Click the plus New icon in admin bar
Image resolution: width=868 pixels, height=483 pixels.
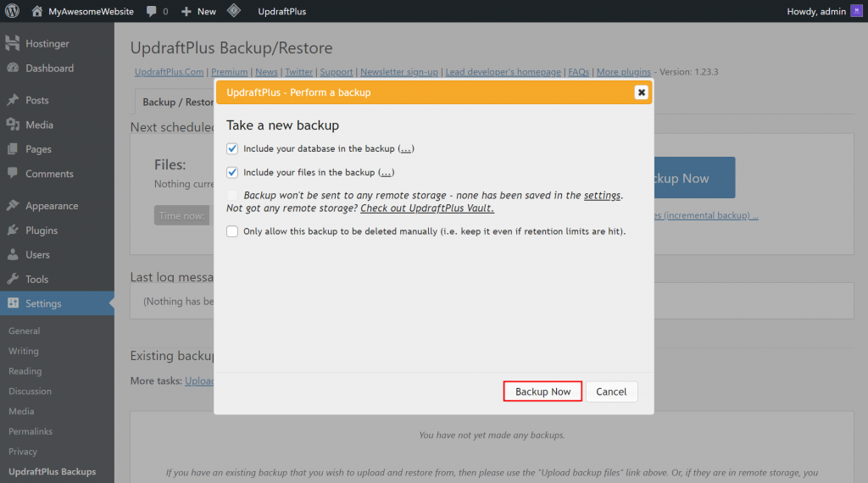tap(186, 12)
